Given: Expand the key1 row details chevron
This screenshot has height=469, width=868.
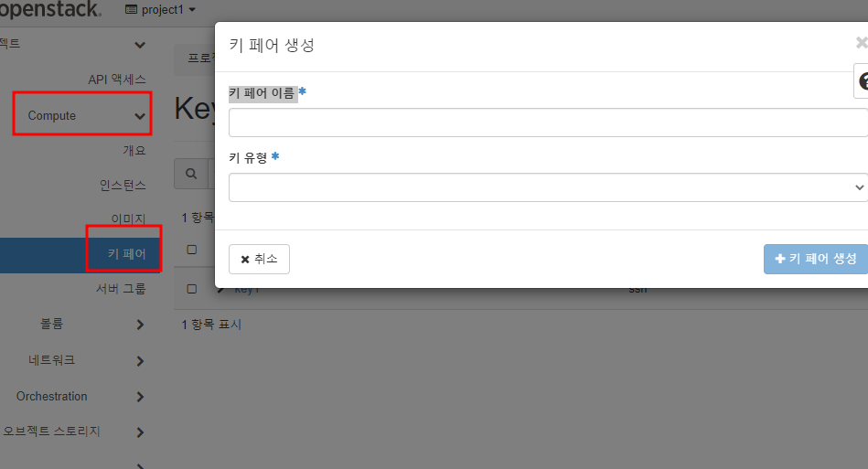Looking at the screenshot, I should [x=220, y=290].
